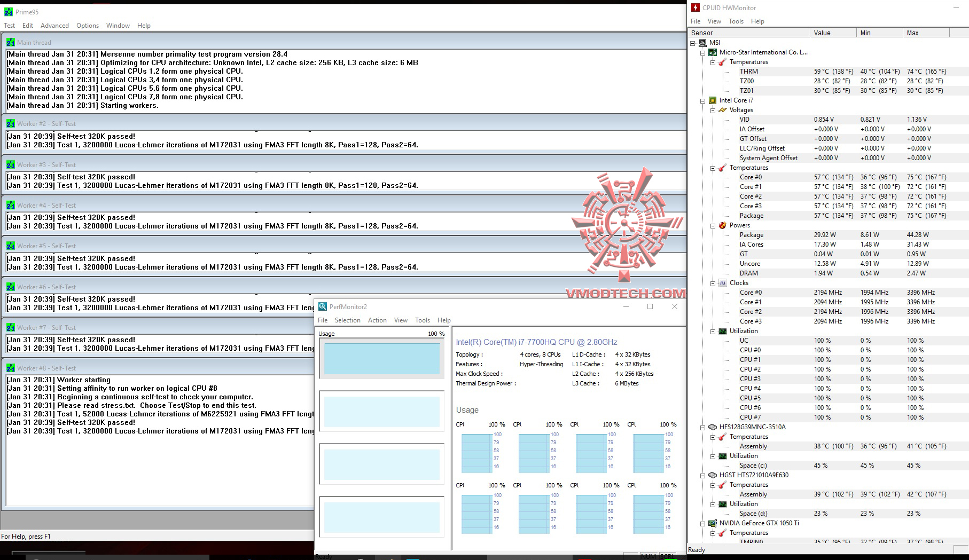Open HWMonitor View menu
The height and width of the screenshot is (560, 969).
tap(714, 21)
